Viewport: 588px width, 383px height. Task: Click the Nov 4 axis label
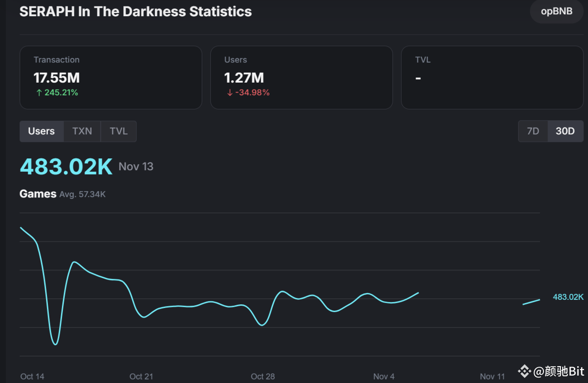coord(384,377)
